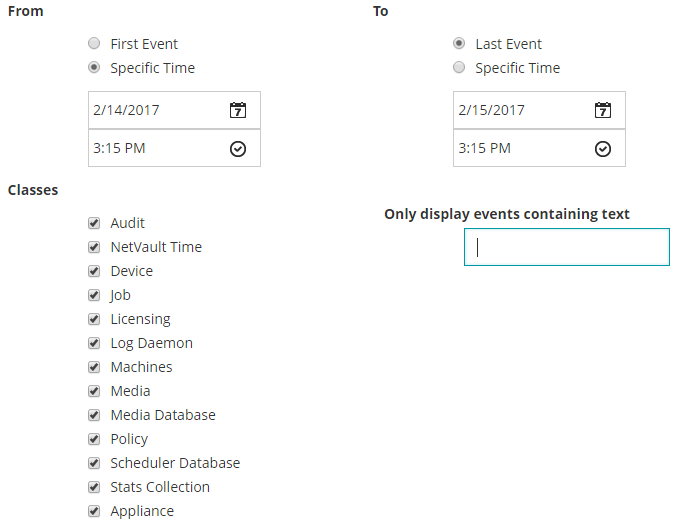Toggle the Licensing checkbox

(x=94, y=319)
